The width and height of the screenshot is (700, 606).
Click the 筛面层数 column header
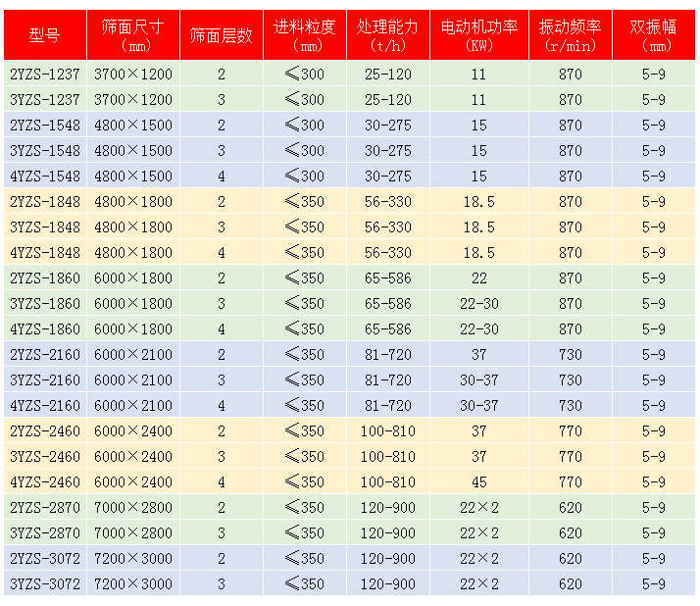click(x=222, y=35)
